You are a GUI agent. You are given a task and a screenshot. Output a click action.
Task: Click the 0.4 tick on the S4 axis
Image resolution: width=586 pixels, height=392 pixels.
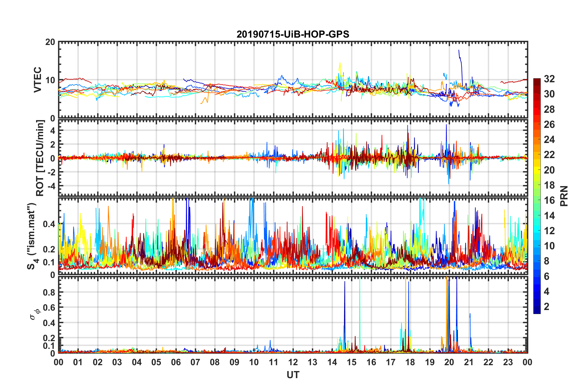(49, 224)
